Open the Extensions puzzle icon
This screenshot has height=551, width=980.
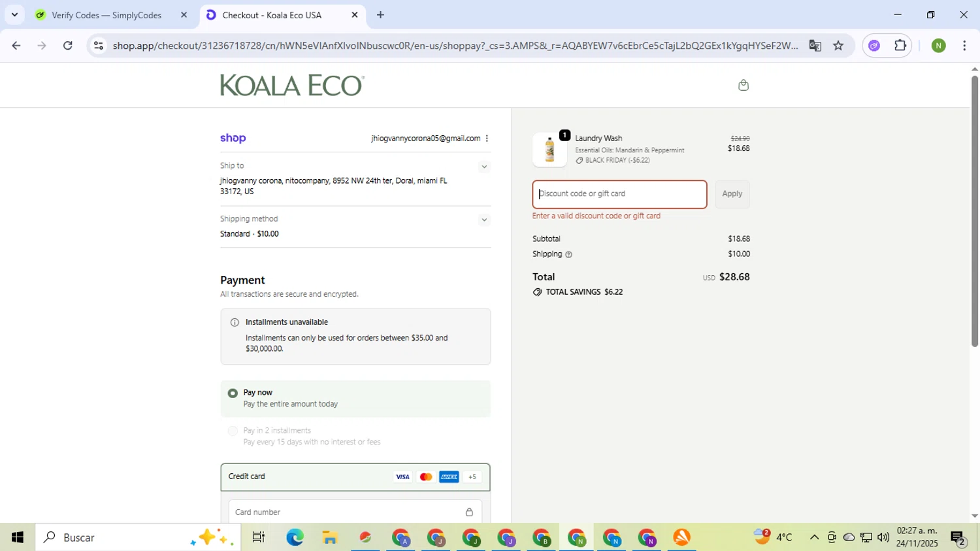[x=900, y=46]
